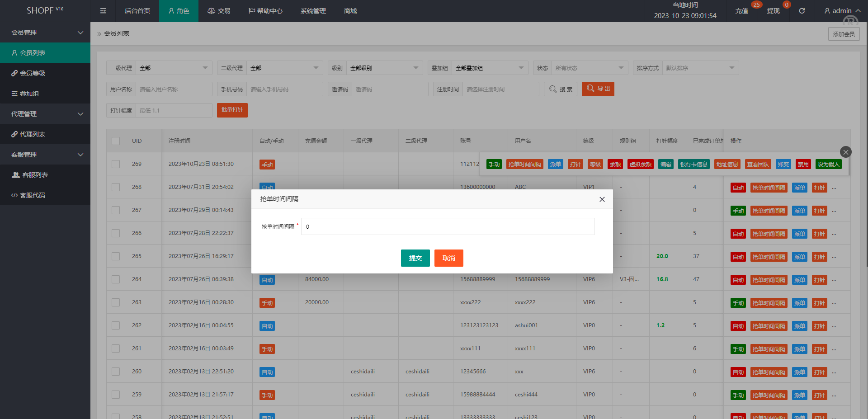Dismiss the action popup with round X icon

[845, 152]
